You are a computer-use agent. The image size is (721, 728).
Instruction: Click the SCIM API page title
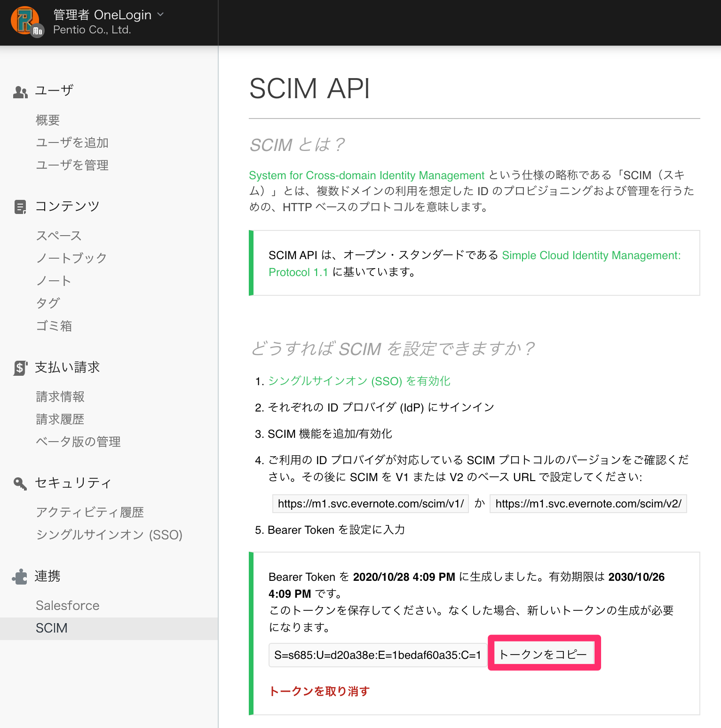[x=310, y=88]
